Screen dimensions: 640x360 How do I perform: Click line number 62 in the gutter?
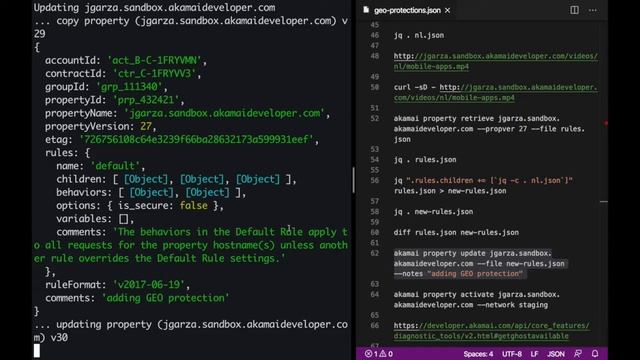click(375, 253)
